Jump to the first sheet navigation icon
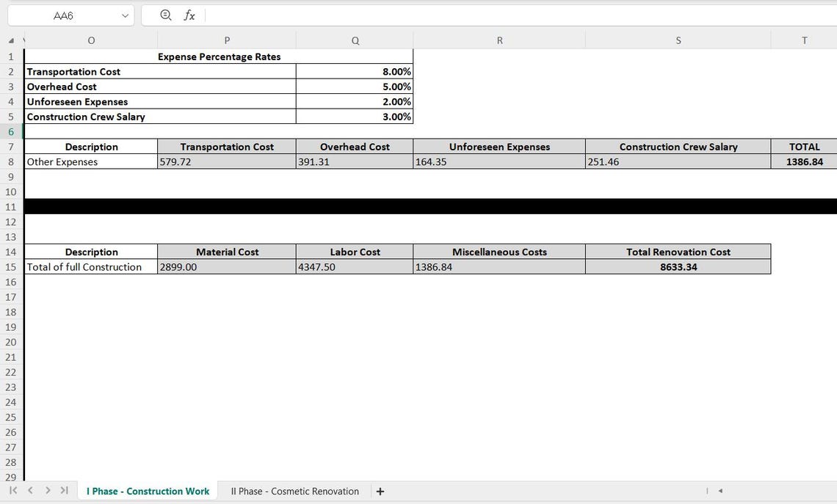Screen dimensions: 837x504 (12, 491)
